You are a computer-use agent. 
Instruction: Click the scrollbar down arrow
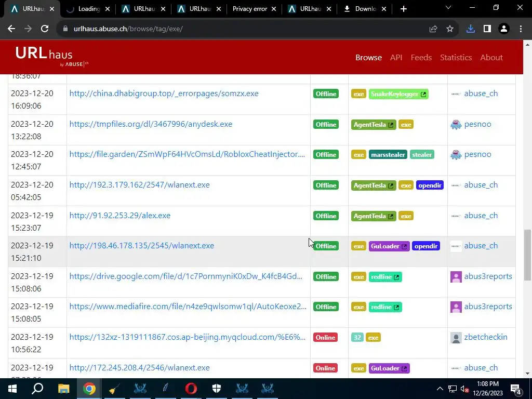pyautogui.click(x=527, y=374)
